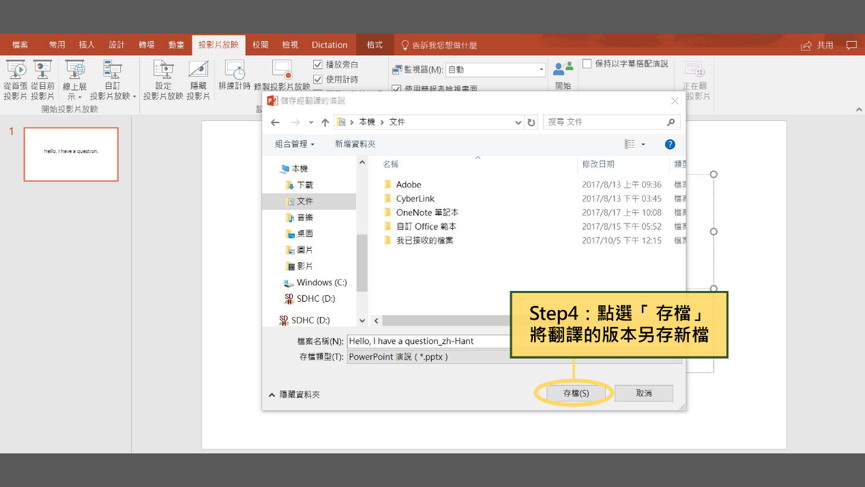Go up one folder level
Image resolution: width=865 pixels, height=487 pixels.
click(325, 122)
